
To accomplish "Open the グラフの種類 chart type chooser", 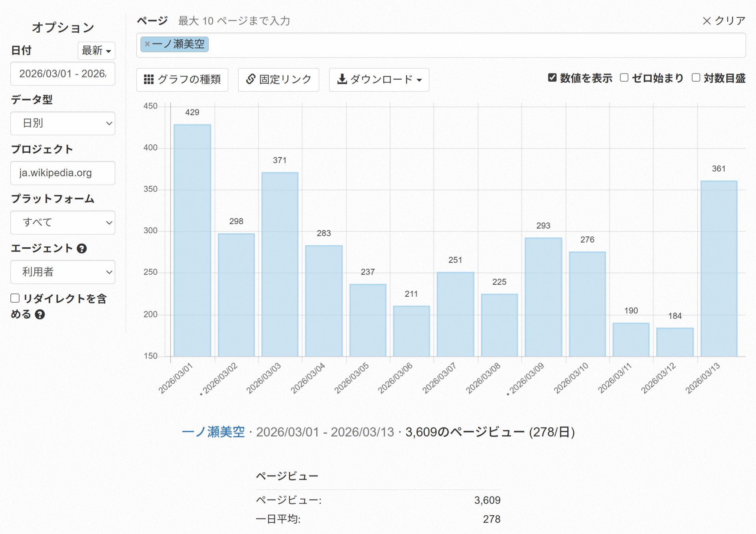I will pos(182,80).
